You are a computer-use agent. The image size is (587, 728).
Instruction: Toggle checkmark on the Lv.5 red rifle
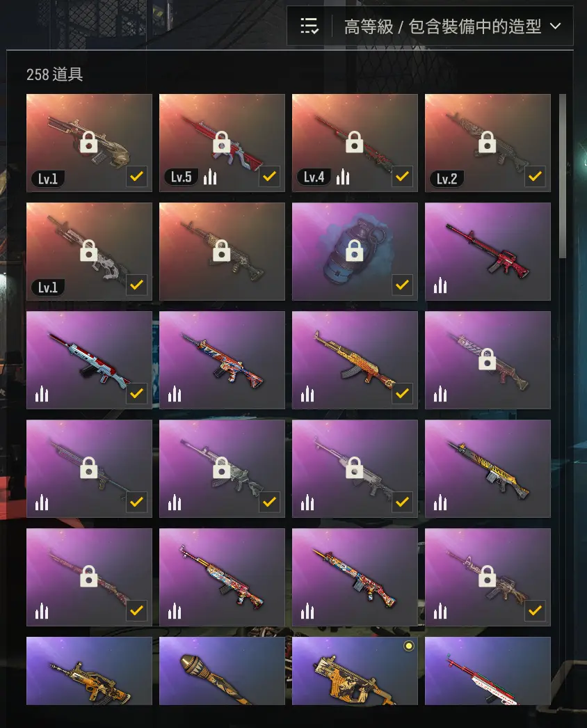[270, 176]
